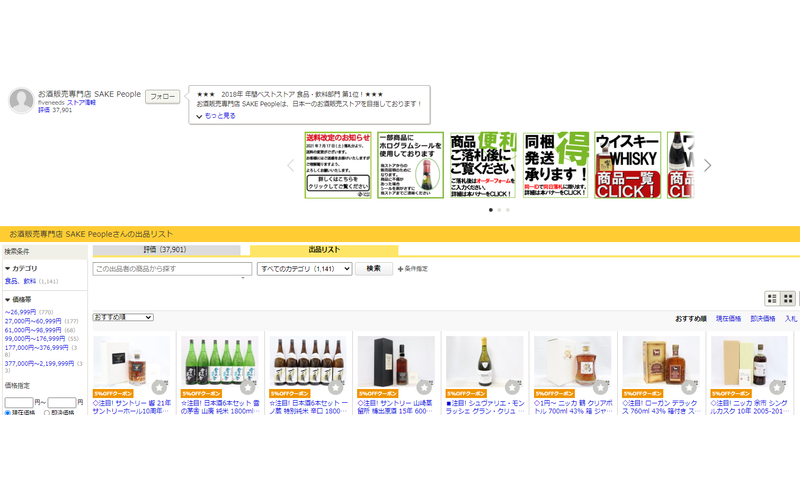800x500 pixels.
Task: Filter price range 99,000円～176,999円
Action: tap(35, 338)
